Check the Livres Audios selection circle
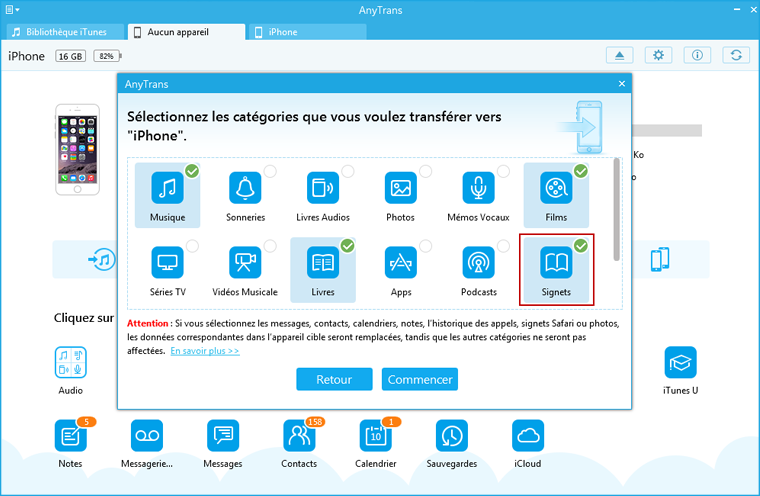This screenshot has width=760, height=496. [x=348, y=171]
